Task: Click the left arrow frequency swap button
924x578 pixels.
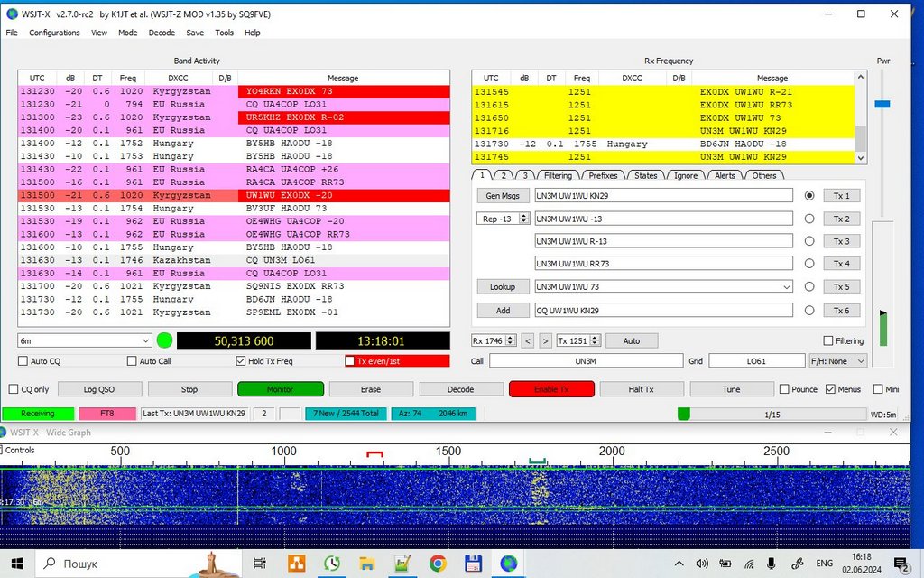Action: tap(526, 340)
